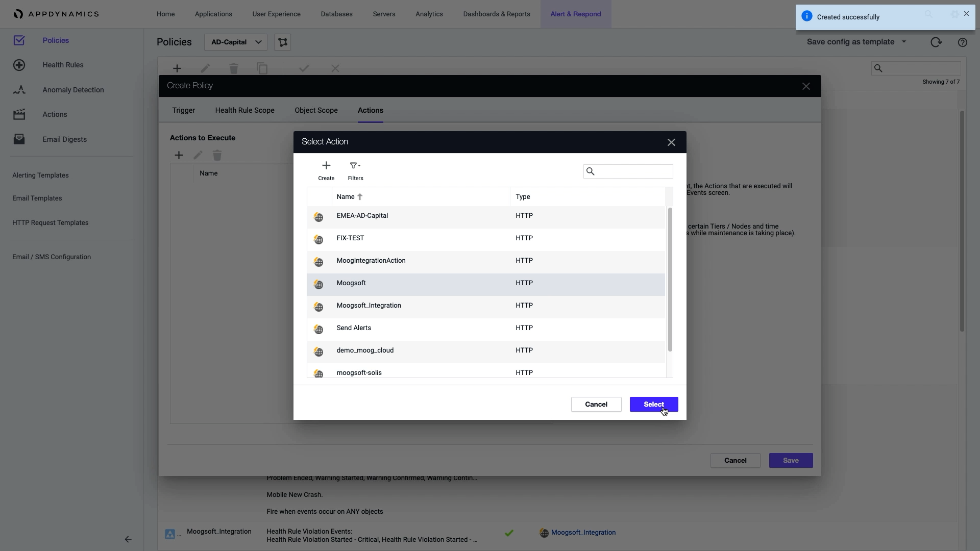Image resolution: width=980 pixels, height=551 pixels.
Task: Select the MoogIntegrationAction row
Action: (x=486, y=262)
